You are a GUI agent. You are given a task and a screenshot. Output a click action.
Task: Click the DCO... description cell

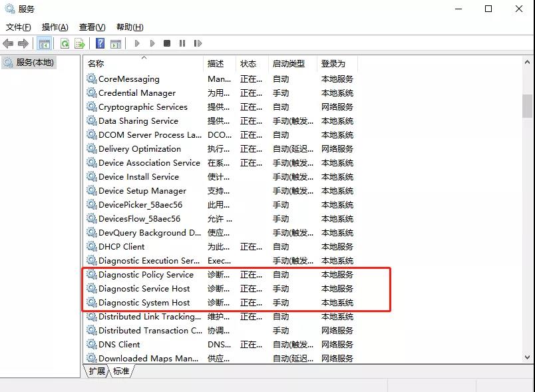click(220, 134)
